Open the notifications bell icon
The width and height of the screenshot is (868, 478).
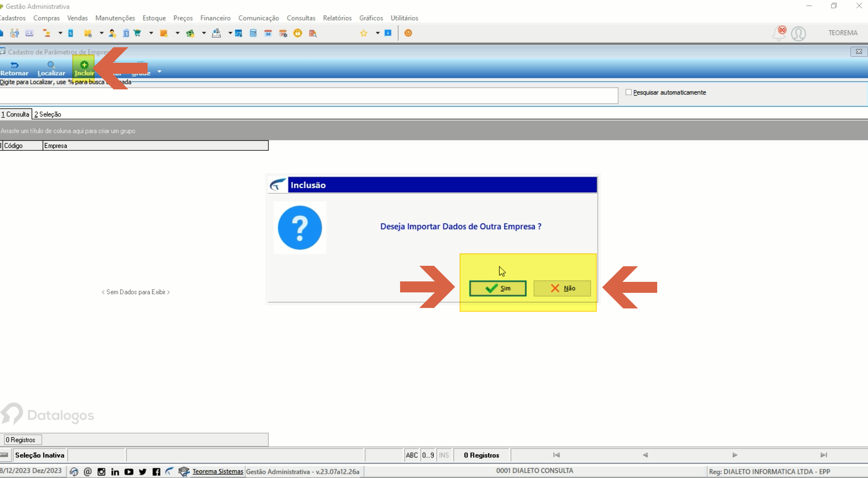click(779, 33)
